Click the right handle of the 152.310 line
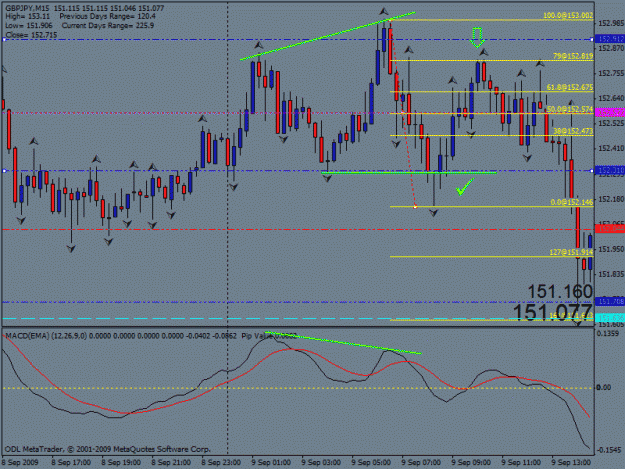 point(592,171)
